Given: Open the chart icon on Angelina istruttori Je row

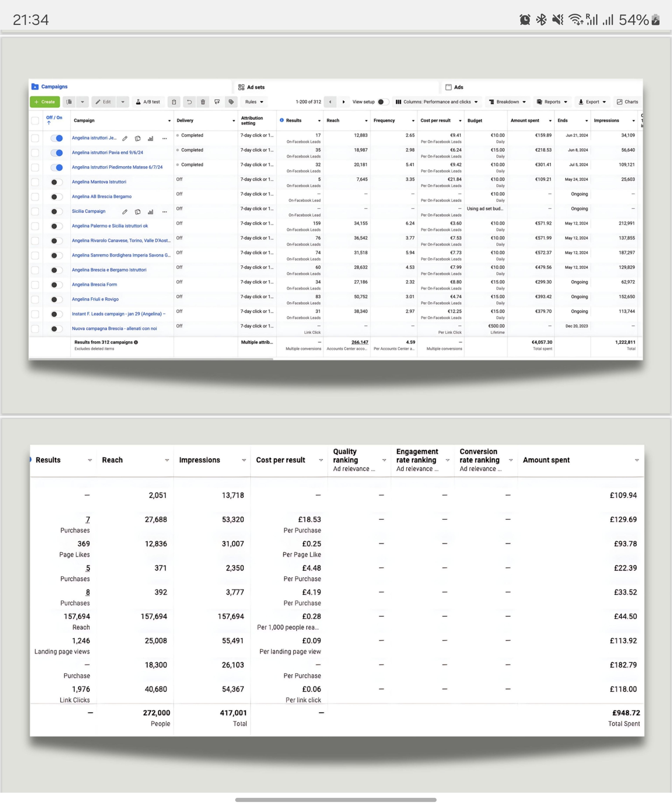Looking at the screenshot, I should pyautogui.click(x=151, y=138).
